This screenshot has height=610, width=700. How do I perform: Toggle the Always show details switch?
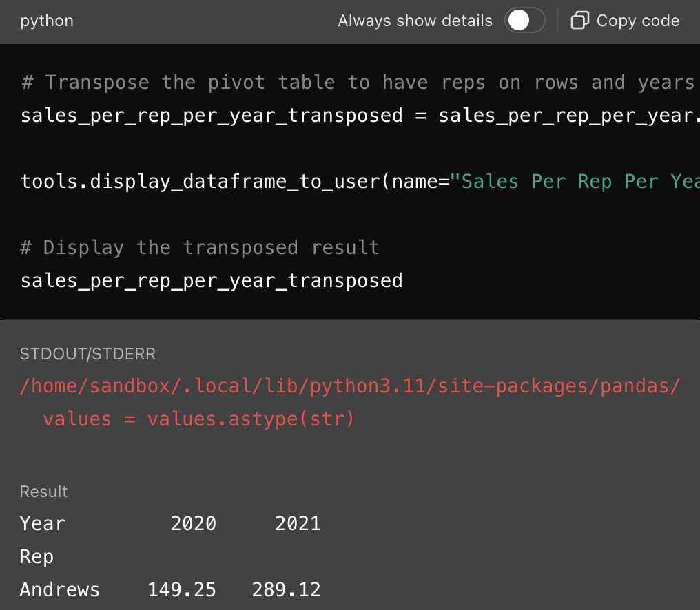[525, 21]
